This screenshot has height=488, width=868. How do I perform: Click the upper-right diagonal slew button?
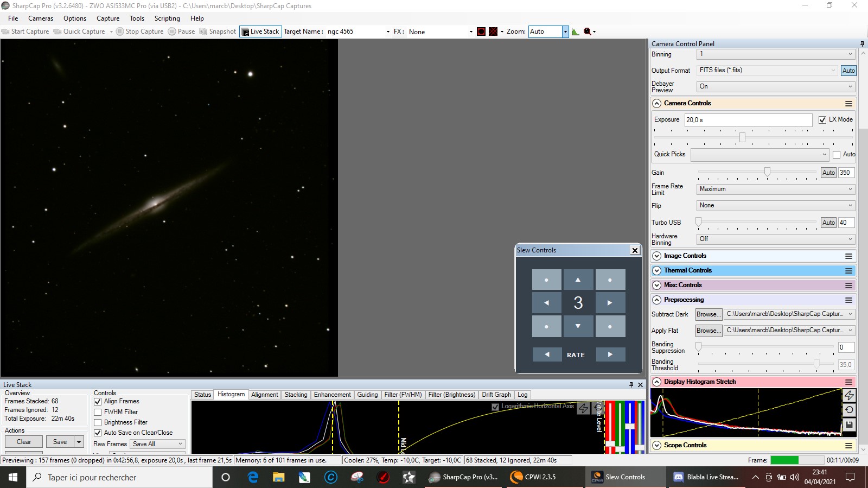coord(610,280)
